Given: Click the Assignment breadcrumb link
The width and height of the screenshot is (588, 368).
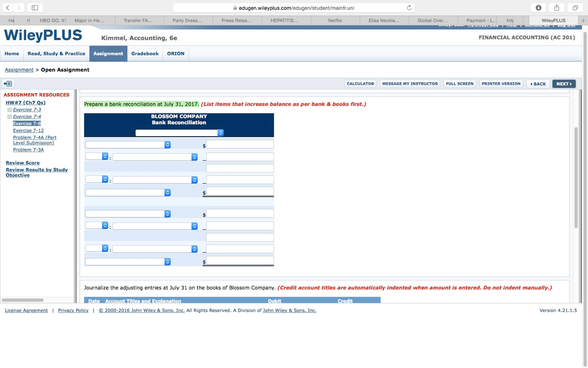Looking at the screenshot, I should (x=19, y=70).
